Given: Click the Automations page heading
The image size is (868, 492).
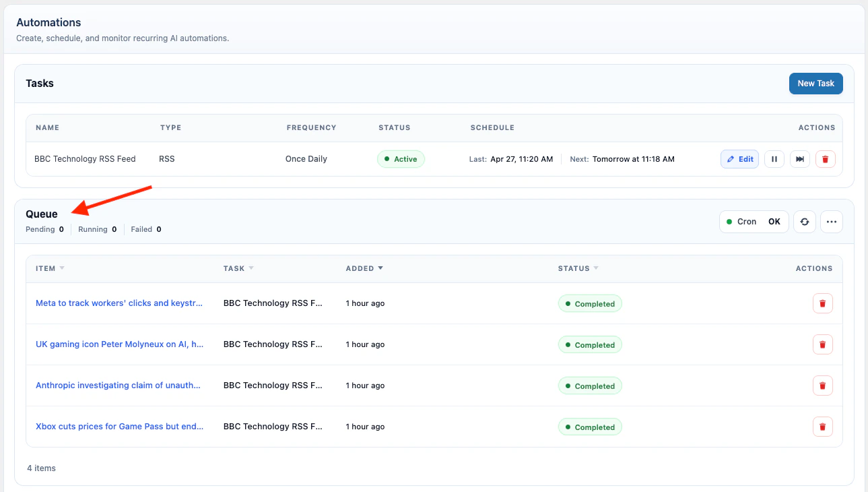Looking at the screenshot, I should [x=48, y=23].
